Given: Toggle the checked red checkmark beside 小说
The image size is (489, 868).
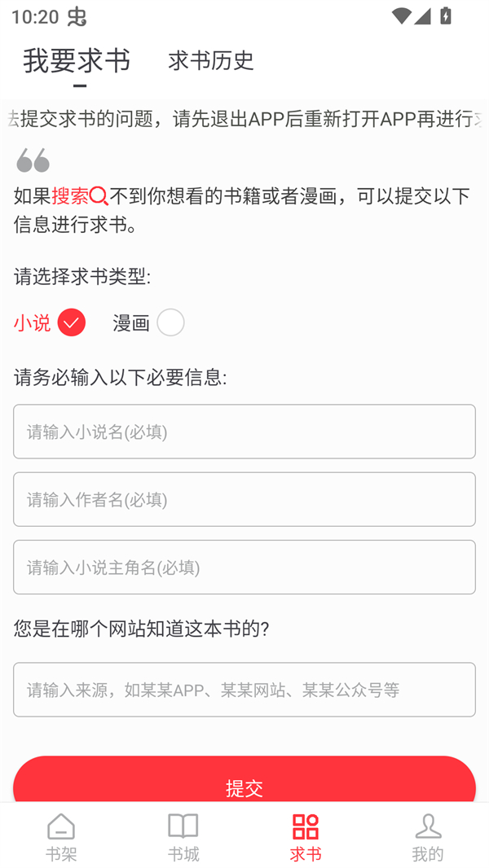Looking at the screenshot, I should (x=72, y=322).
